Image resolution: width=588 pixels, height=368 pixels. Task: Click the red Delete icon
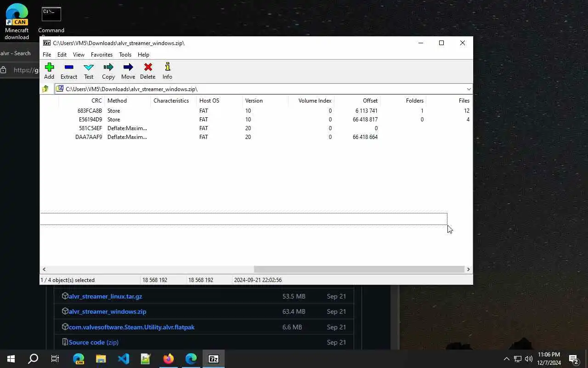(x=148, y=71)
